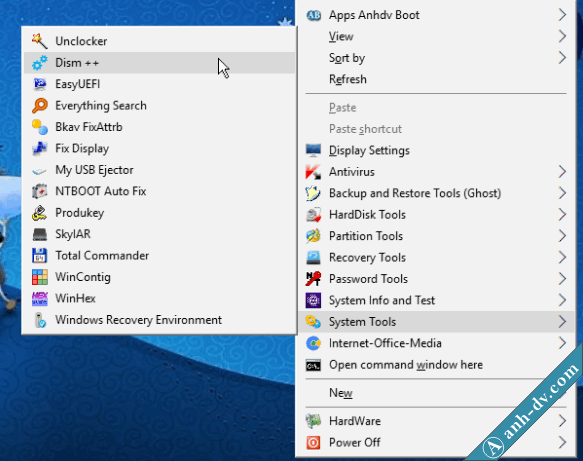This screenshot has height=461, width=583.
Task: Expand the Password Tools submenu arrow
Action: [562, 279]
